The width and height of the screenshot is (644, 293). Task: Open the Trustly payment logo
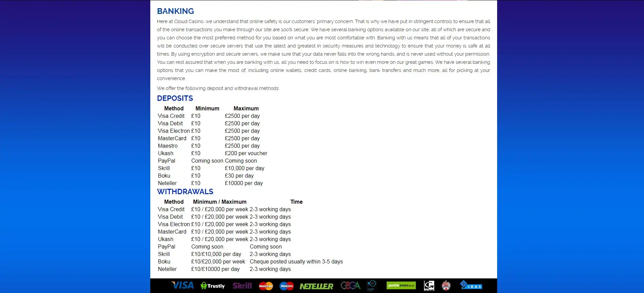click(213, 286)
